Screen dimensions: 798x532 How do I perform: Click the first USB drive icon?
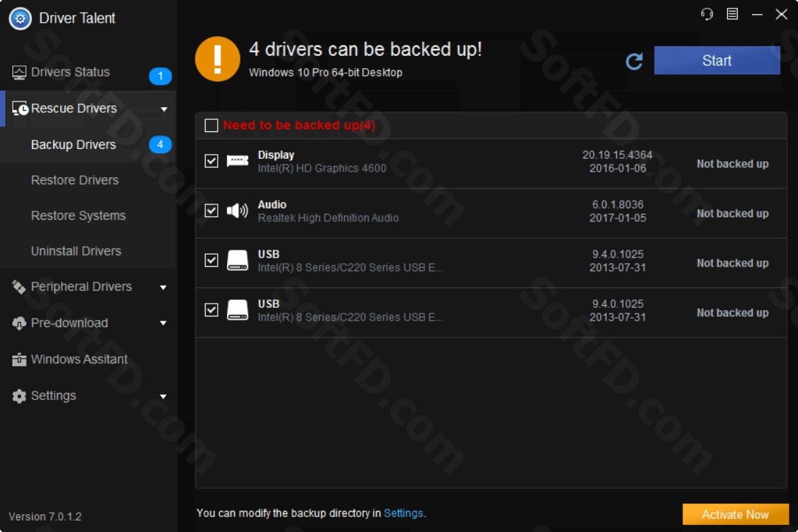pos(237,260)
